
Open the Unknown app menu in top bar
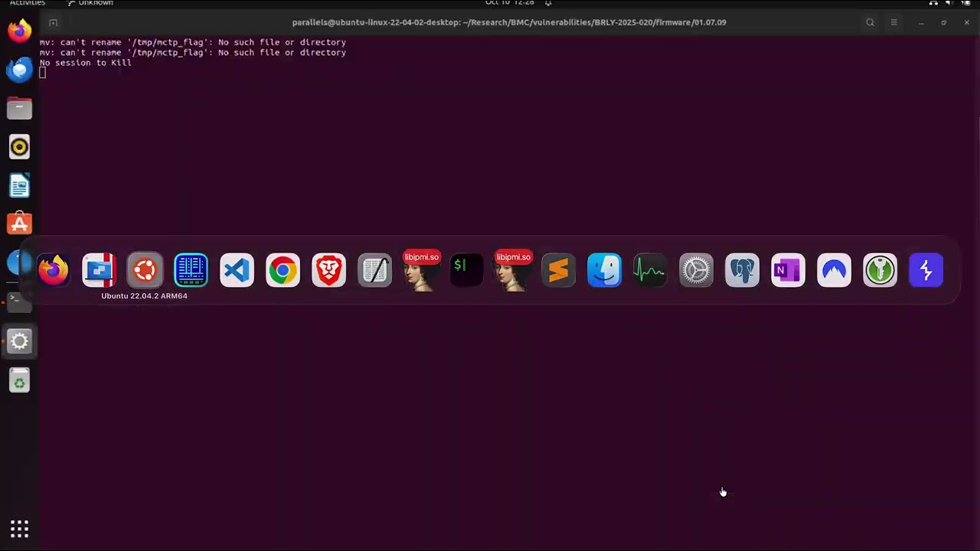[x=90, y=3]
